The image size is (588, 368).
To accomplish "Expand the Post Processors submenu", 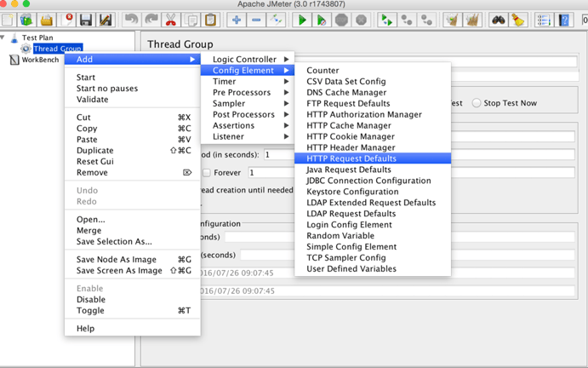I will (x=248, y=114).
